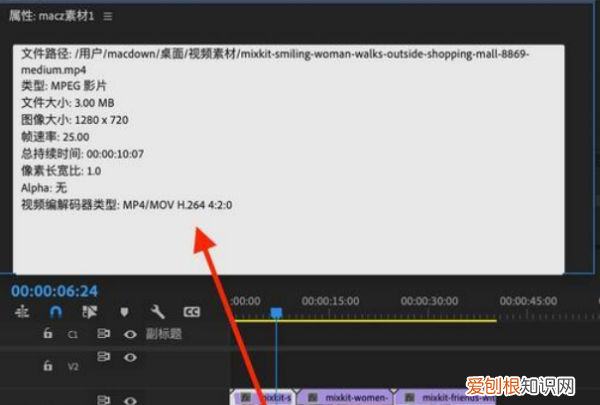The image size is (600, 405).
Task: Toggle the linked selection icon
Action: coord(90,312)
